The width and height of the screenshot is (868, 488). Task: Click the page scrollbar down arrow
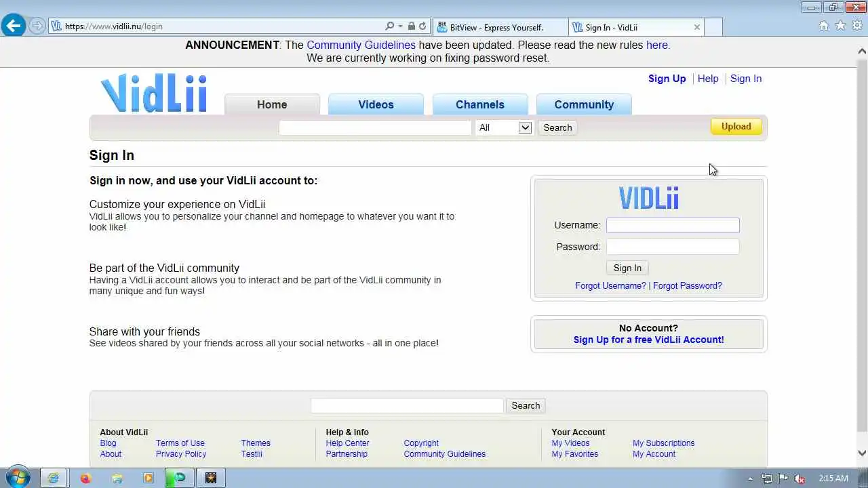click(862, 453)
